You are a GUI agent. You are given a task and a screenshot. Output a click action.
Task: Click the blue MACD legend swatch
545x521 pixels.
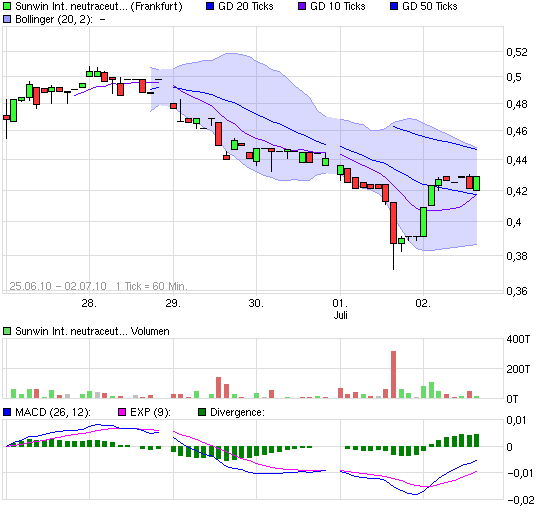pos(7,412)
